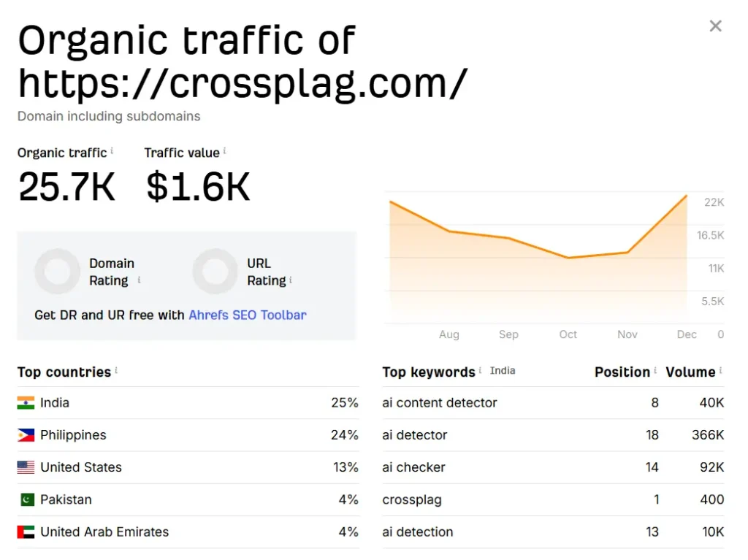Viewport: 748px width, 560px height.
Task: Select the 'ai checker' keyword
Action: tap(413, 467)
